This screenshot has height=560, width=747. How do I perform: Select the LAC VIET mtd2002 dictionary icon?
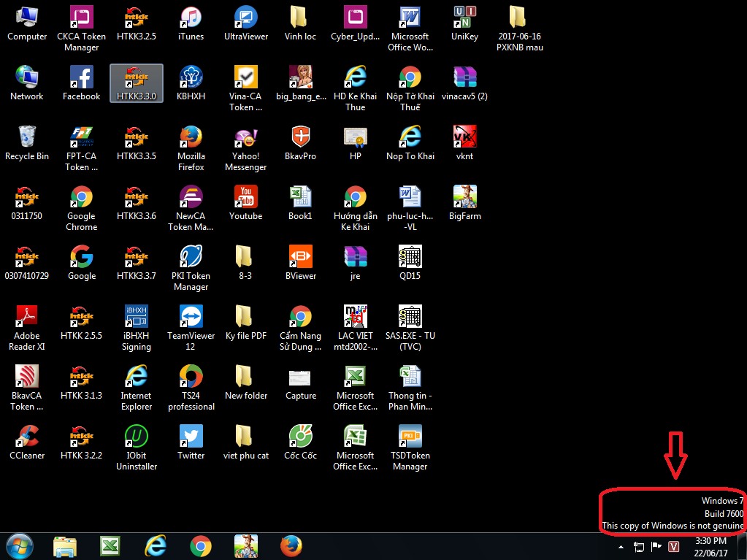(x=356, y=328)
